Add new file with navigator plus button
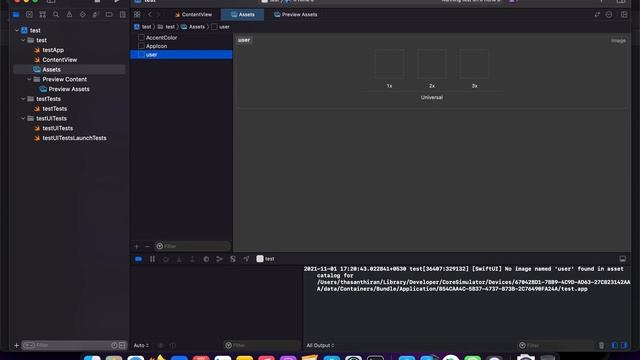The height and width of the screenshot is (360, 640). tap(16, 345)
